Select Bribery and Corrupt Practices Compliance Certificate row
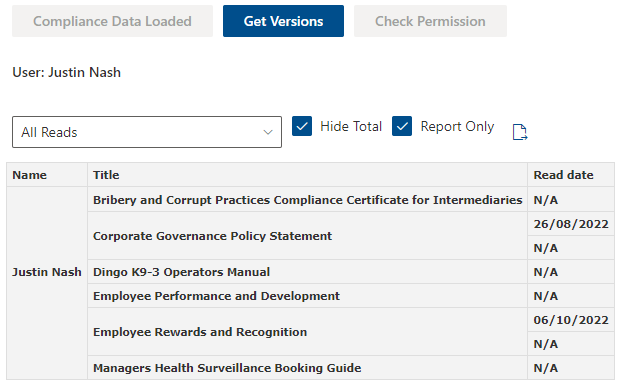620x383 pixels. coord(307,200)
